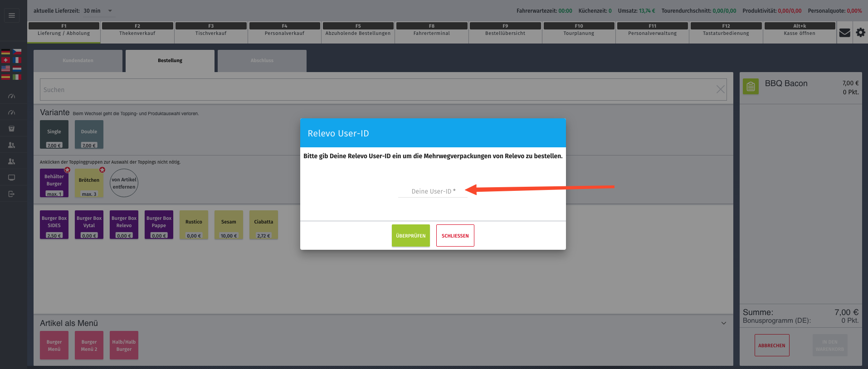Open settings with the gear icon

click(x=860, y=33)
